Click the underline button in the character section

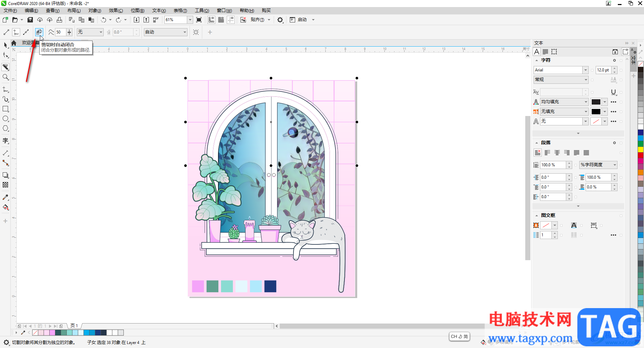point(613,92)
